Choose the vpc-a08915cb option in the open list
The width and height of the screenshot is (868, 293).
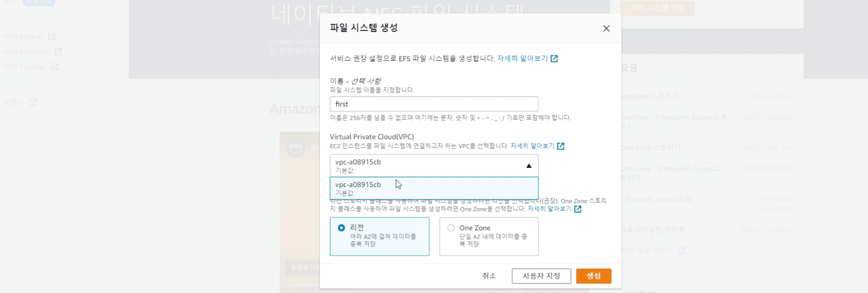[x=434, y=188]
